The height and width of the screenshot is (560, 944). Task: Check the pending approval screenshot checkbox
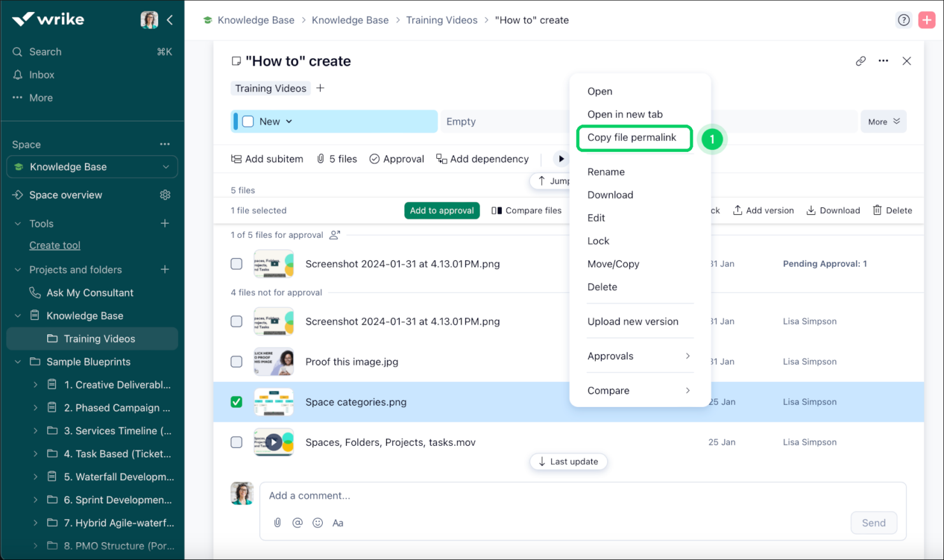(x=237, y=263)
